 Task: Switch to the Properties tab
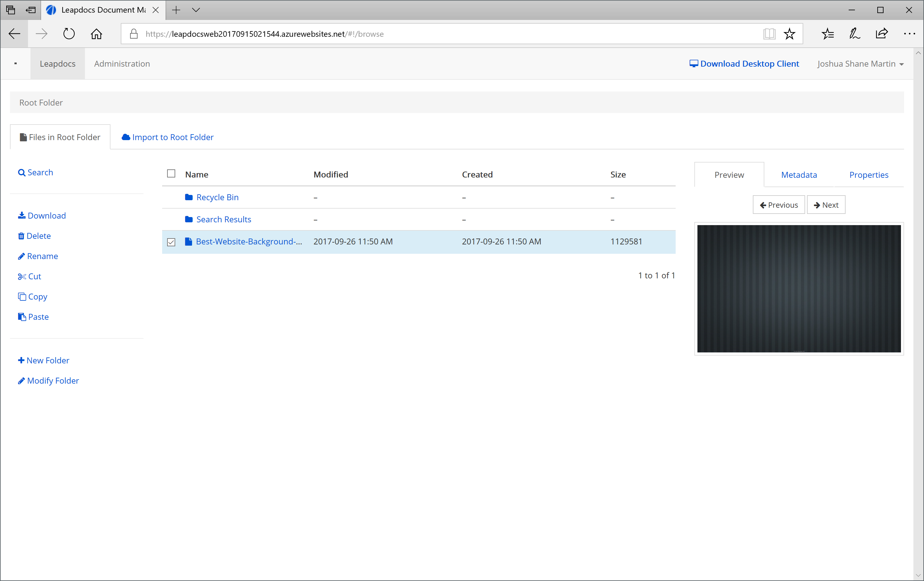click(x=869, y=175)
